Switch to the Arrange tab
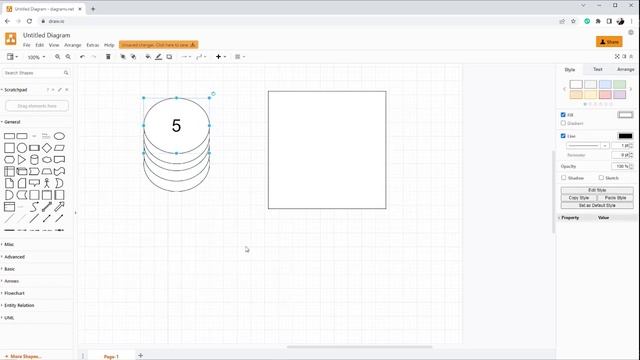 625,69
